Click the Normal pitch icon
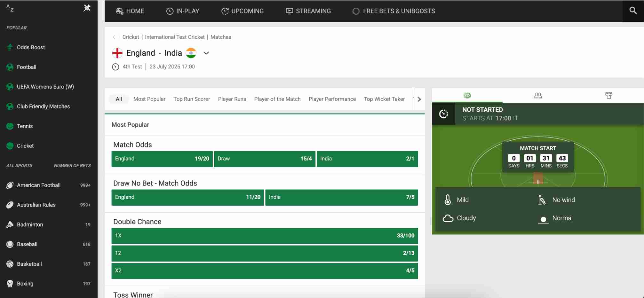This screenshot has width=644, height=298. pos(543,219)
